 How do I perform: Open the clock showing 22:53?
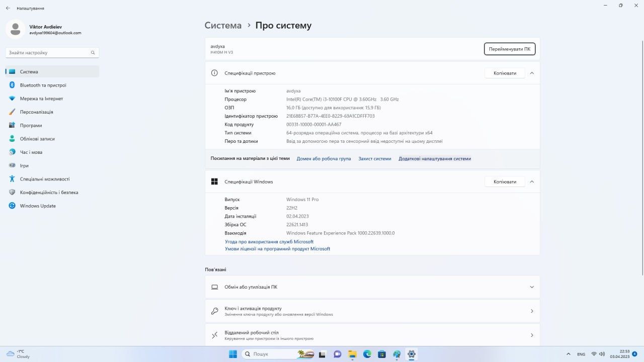pyautogui.click(x=620, y=354)
